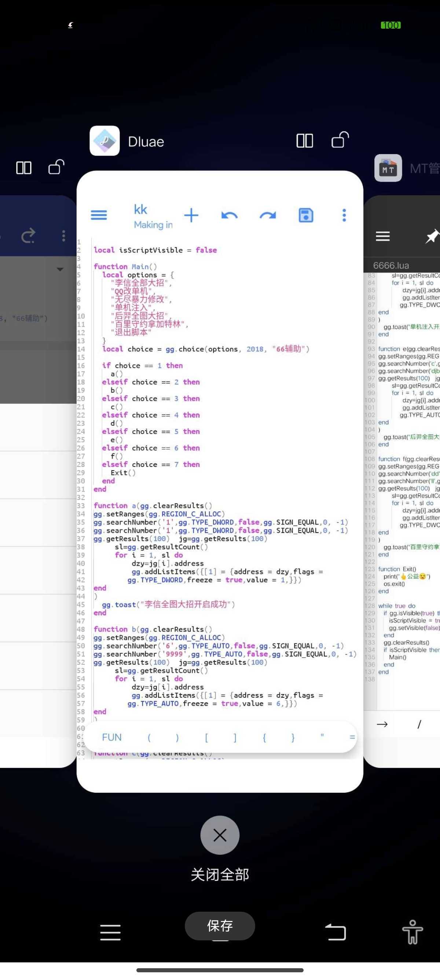Toggle the lock icon for Dluae card
The height and width of the screenshot is (980, 440).
point(340,139)
